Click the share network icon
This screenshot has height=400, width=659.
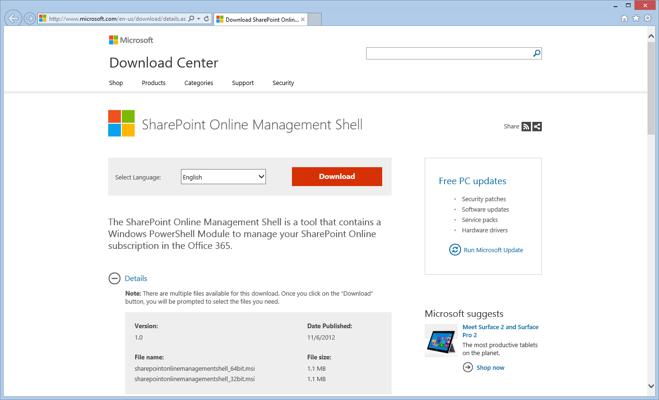[537, 127]
